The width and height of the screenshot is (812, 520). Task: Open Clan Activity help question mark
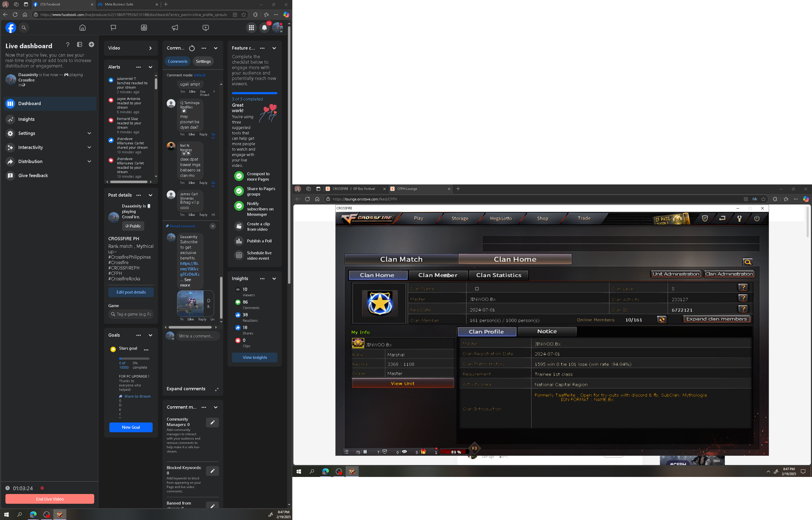pos(743,298)
